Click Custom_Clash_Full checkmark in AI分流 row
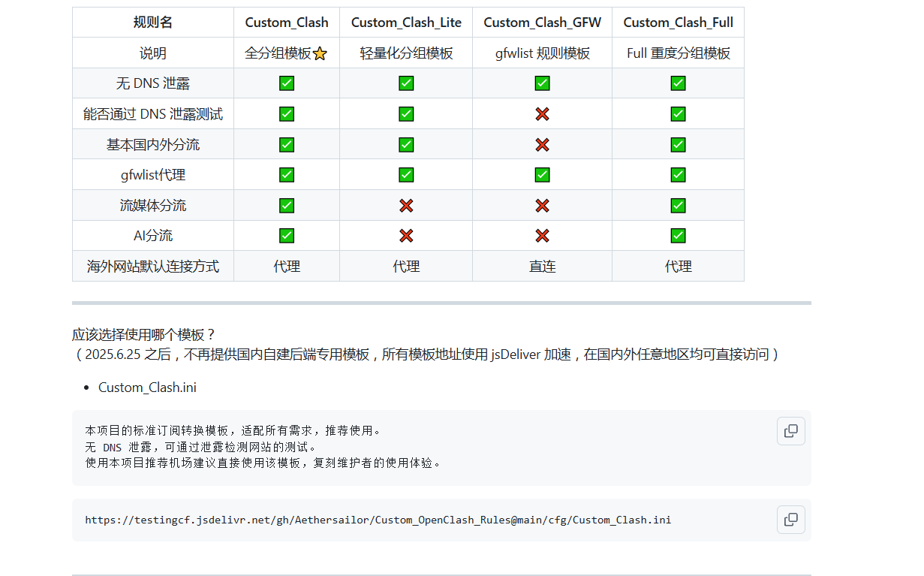The image size is (924, 576). [678, 236]
